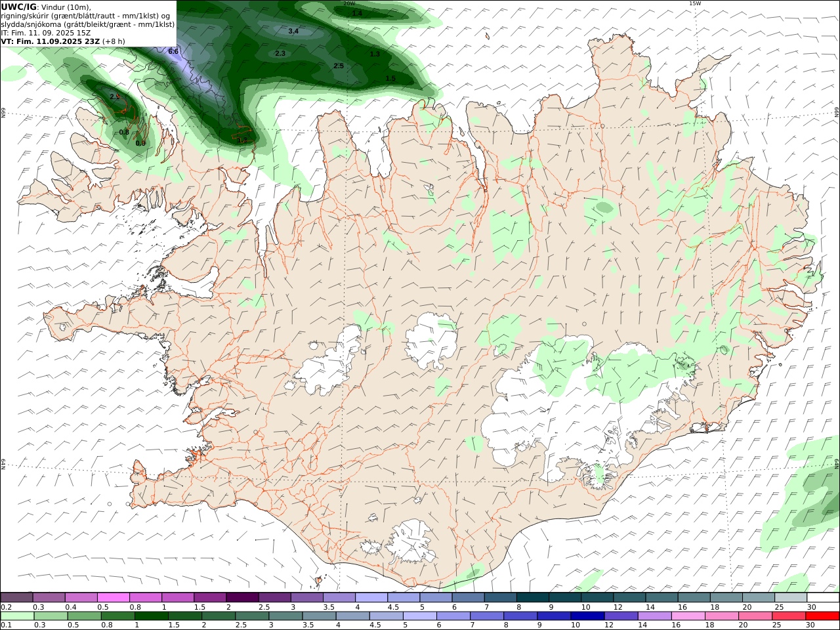Pick the pale grey 25 swatch, upper legend

(x=791, y=597)
